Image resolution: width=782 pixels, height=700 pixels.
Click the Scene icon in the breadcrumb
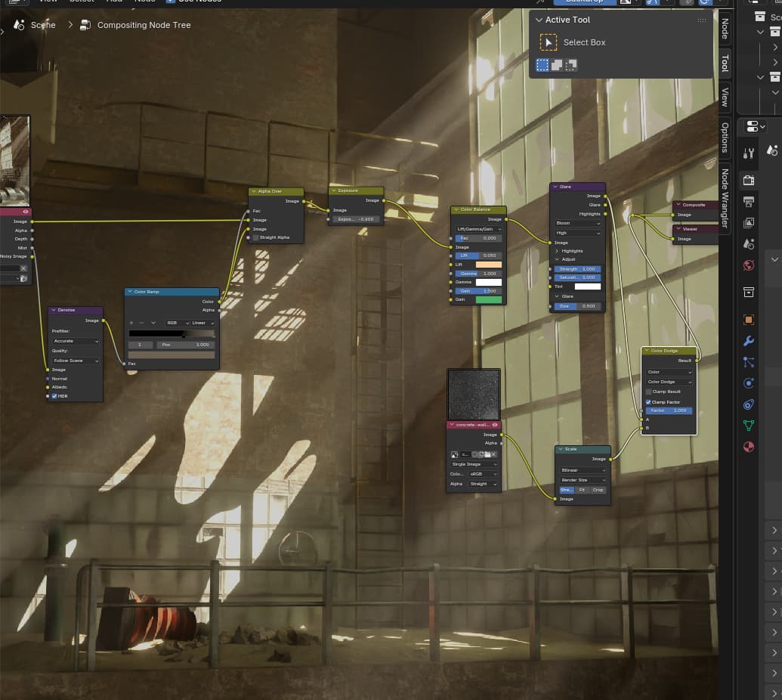(19, 25)
